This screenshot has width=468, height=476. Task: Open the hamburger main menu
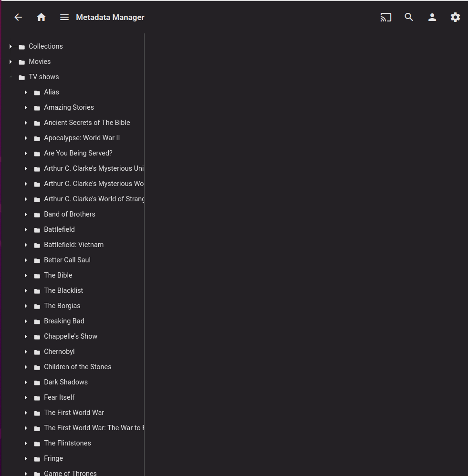64,17
